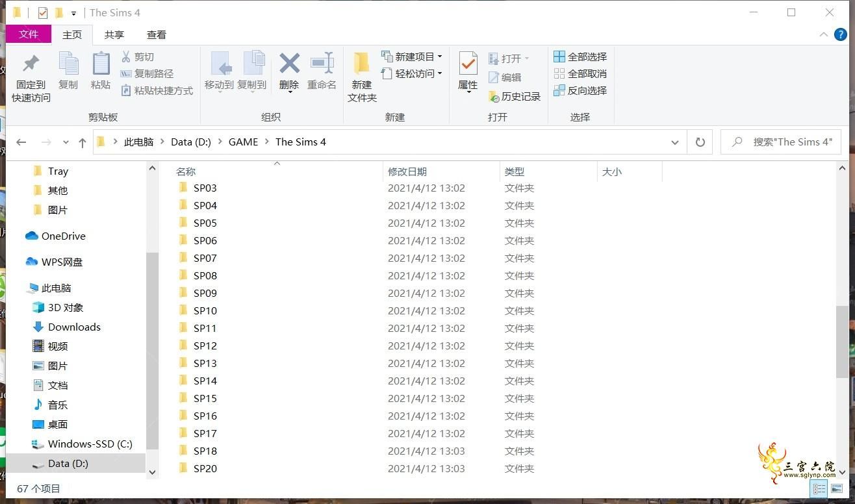Image resolution: width=855 pixels, height=504 pixels.
Task: Expand the address bar history dropdown
Action: coord(674,142)
